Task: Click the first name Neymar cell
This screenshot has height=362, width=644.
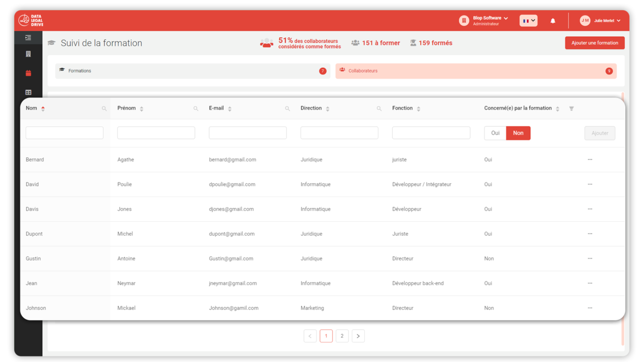Action: point(126,283)
